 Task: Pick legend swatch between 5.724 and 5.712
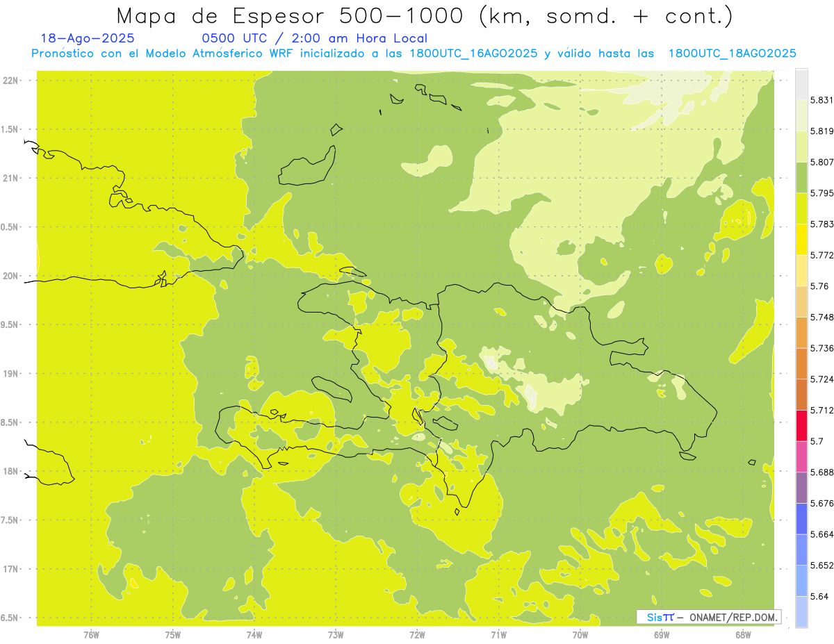(801, 394)
